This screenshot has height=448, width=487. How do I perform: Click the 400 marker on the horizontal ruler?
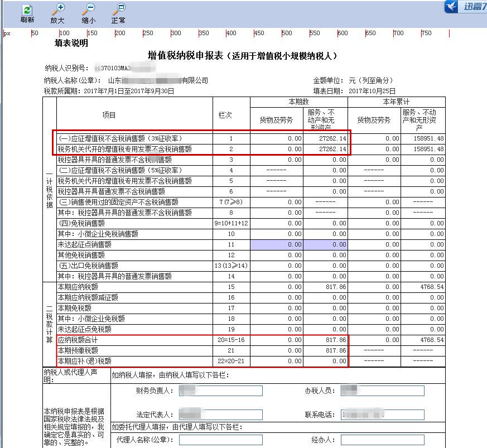[x=229, y=33]
